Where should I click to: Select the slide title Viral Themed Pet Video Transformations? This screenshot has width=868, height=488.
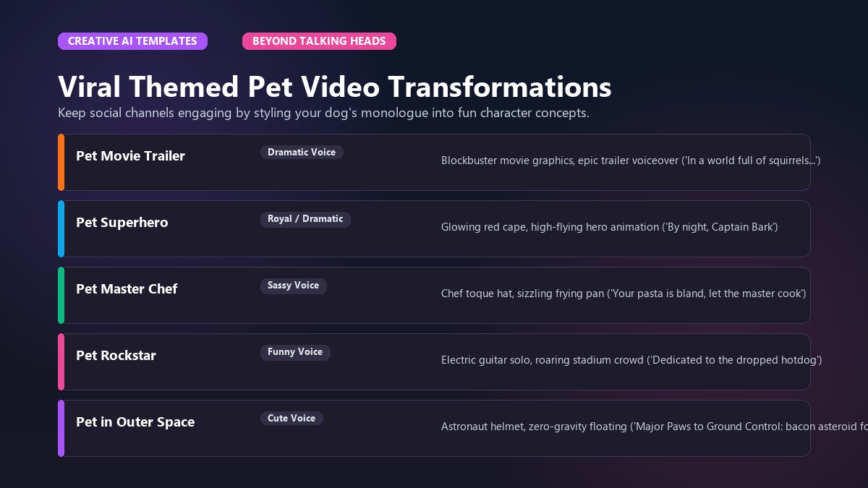(x=335, y=87)
